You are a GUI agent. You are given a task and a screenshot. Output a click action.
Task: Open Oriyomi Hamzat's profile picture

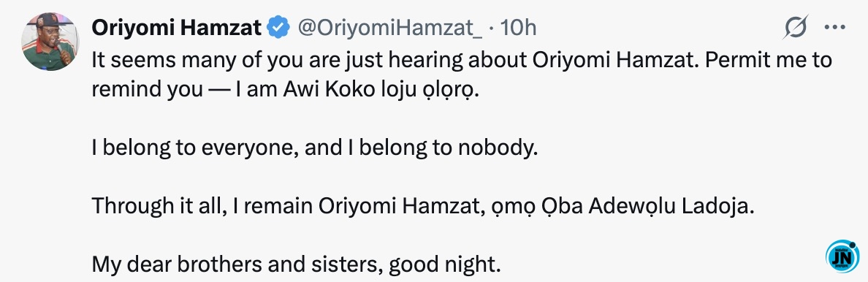point(49,42)
